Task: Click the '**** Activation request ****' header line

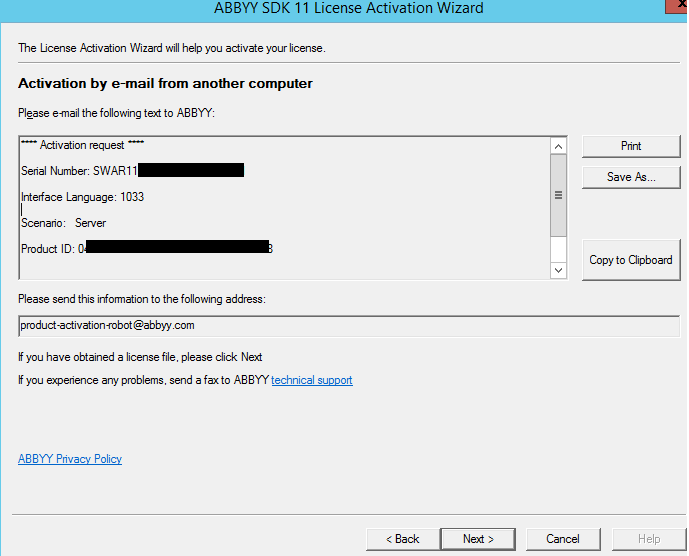Action: coord(83,145)
